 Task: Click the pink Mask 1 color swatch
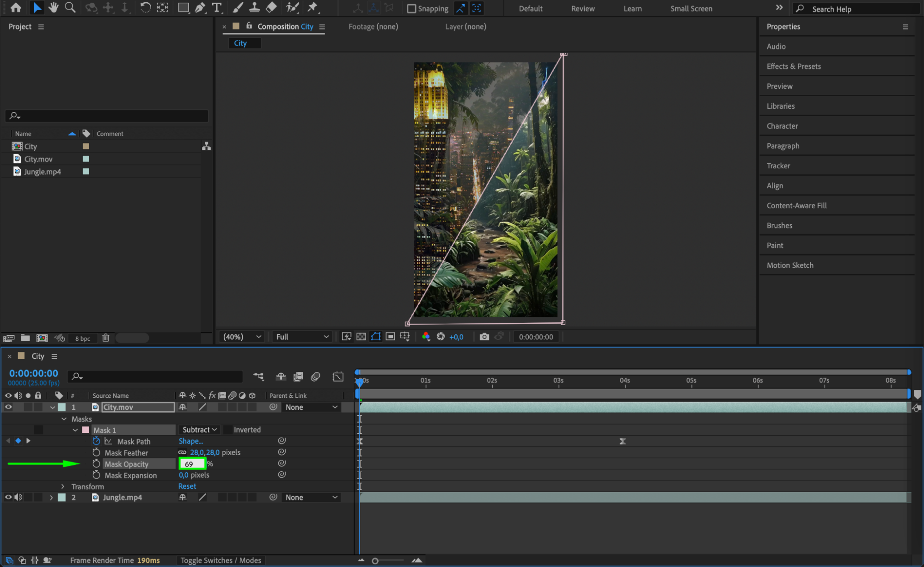[x=86, y=430]
